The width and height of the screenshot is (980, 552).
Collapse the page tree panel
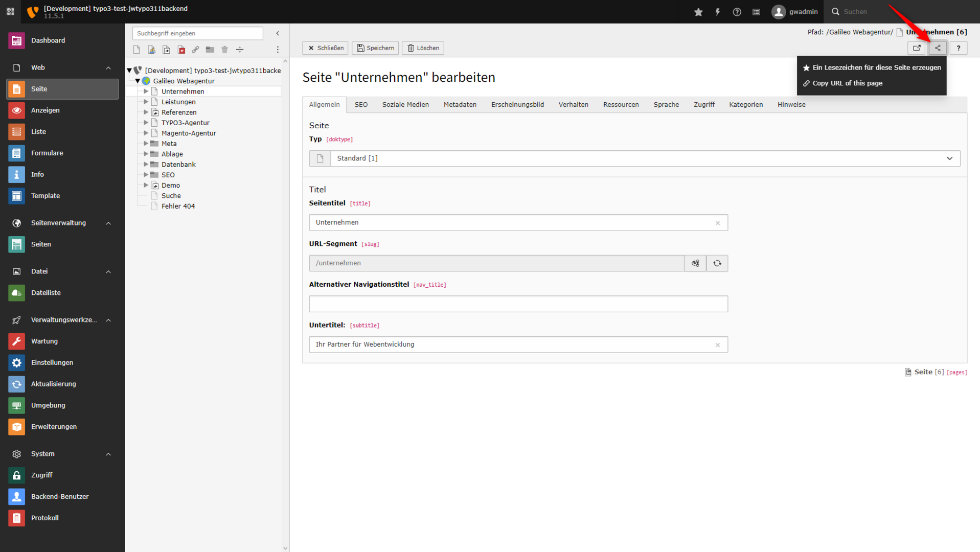[x=278, y=33]
